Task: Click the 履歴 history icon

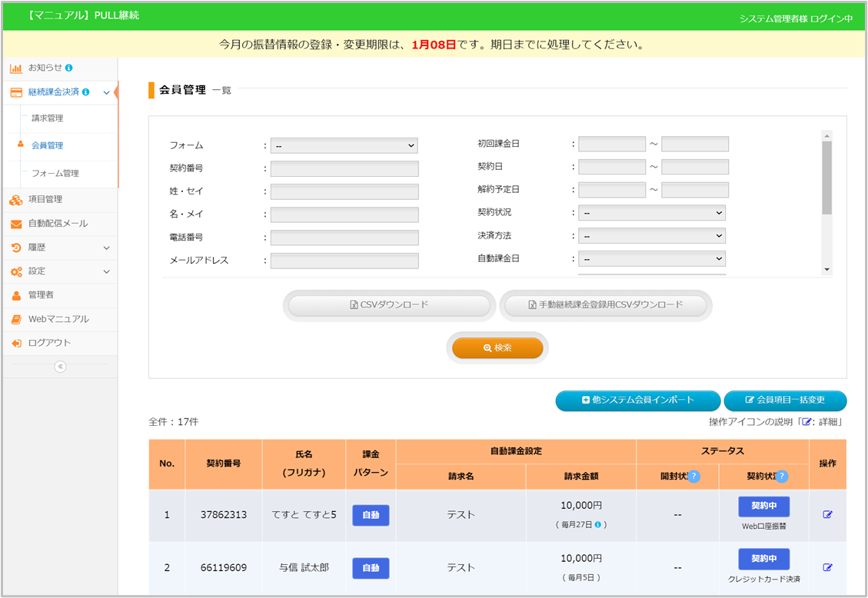Action: (15, 248)
